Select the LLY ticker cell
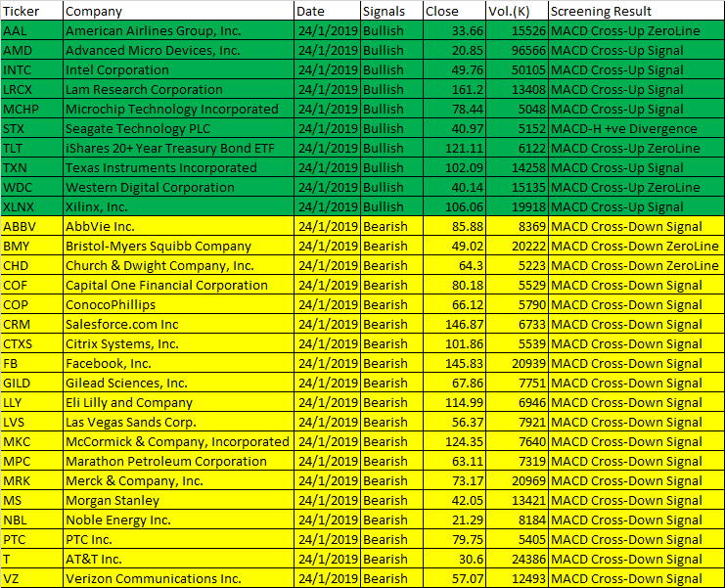Image resolution: width=725 pixels, height=588 pixels. (31, 403)
